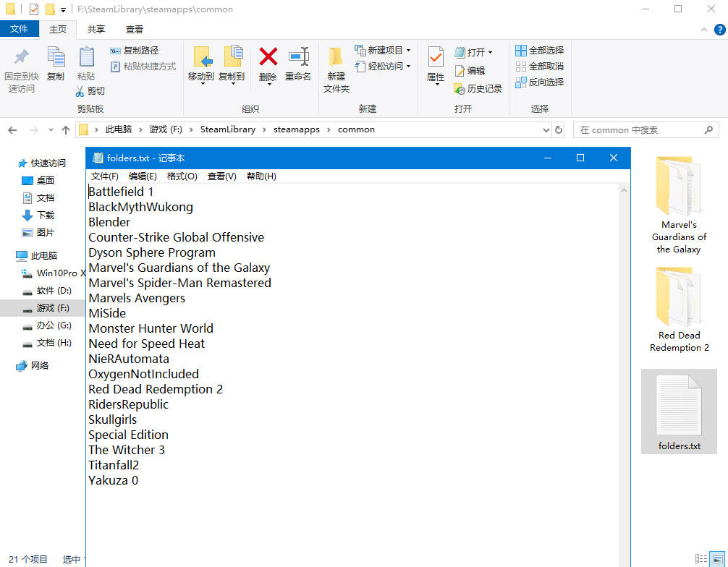This screenshot has width=728, height=567.
Task: Click the up-arrow parent folder button
Action: click(66, 130)
